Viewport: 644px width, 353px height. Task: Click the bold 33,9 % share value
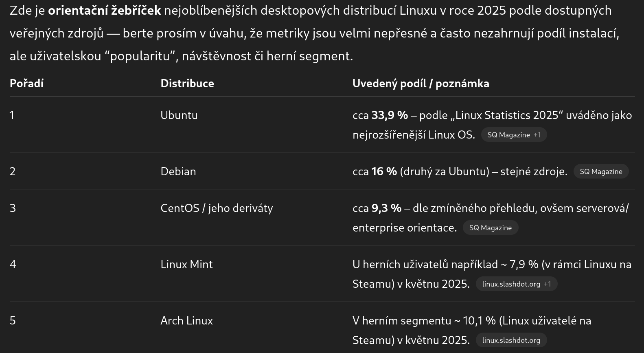coord(390,115)
